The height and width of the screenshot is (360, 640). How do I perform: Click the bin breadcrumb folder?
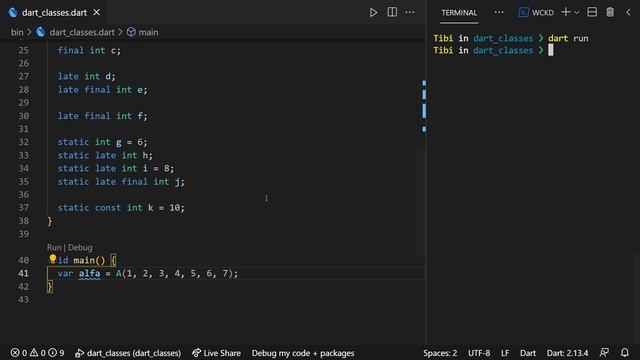(x=17, y=32)
